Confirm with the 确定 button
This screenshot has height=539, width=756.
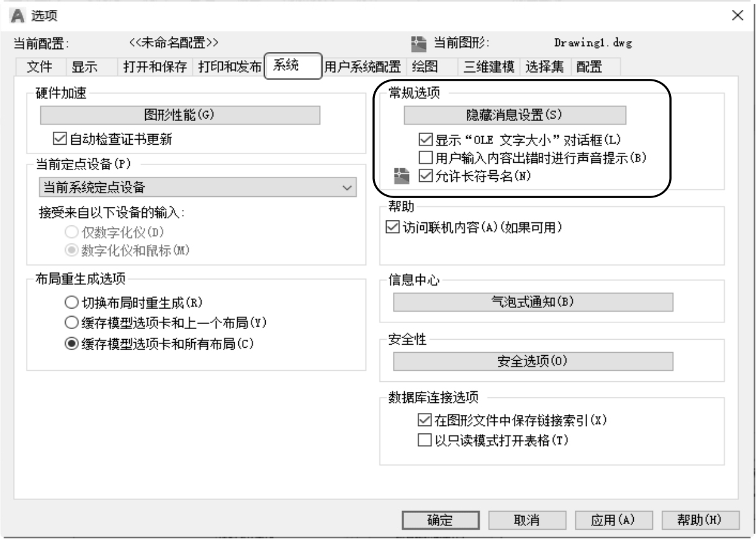pos(441,520)
